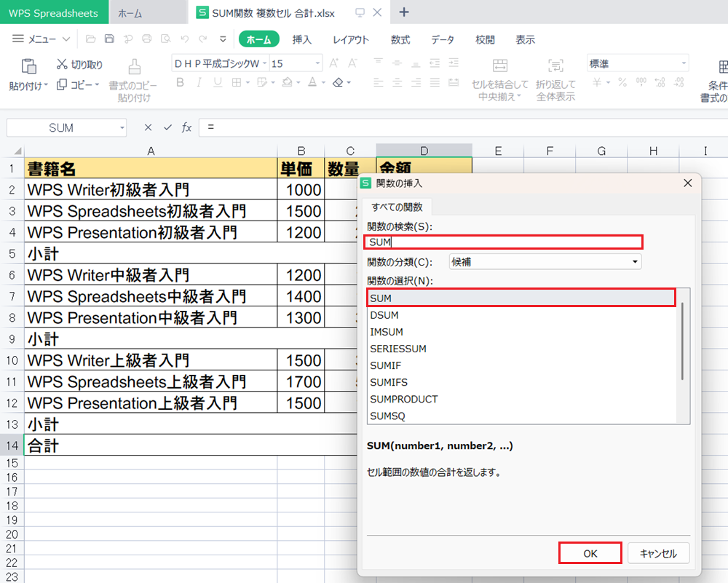Click the formula bar input
Viewport: 728px width, 583px height.
point(463,127)
